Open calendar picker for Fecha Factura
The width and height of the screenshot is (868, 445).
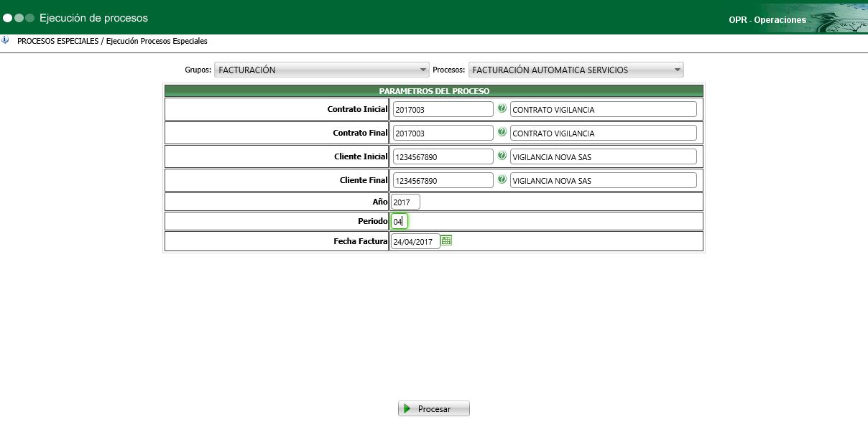pos(446,240)
